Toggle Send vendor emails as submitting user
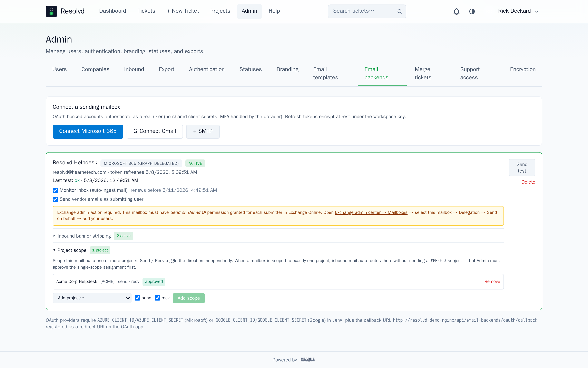Image resolution: width=588 pixels, height=368 pixels. [55, 199]
